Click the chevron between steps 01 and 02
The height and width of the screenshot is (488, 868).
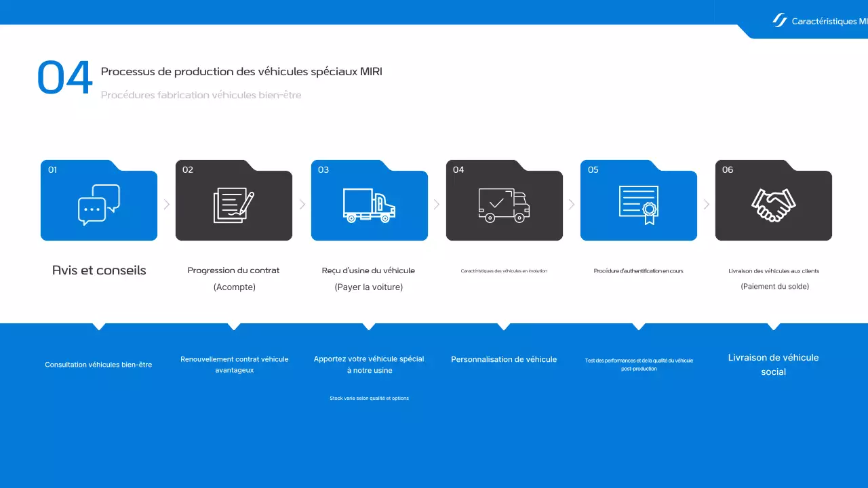[167, 204]
